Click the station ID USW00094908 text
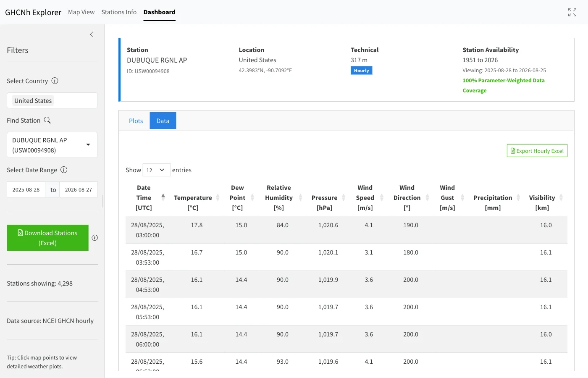This screenshot has width=588, height=378. point(148,71)
